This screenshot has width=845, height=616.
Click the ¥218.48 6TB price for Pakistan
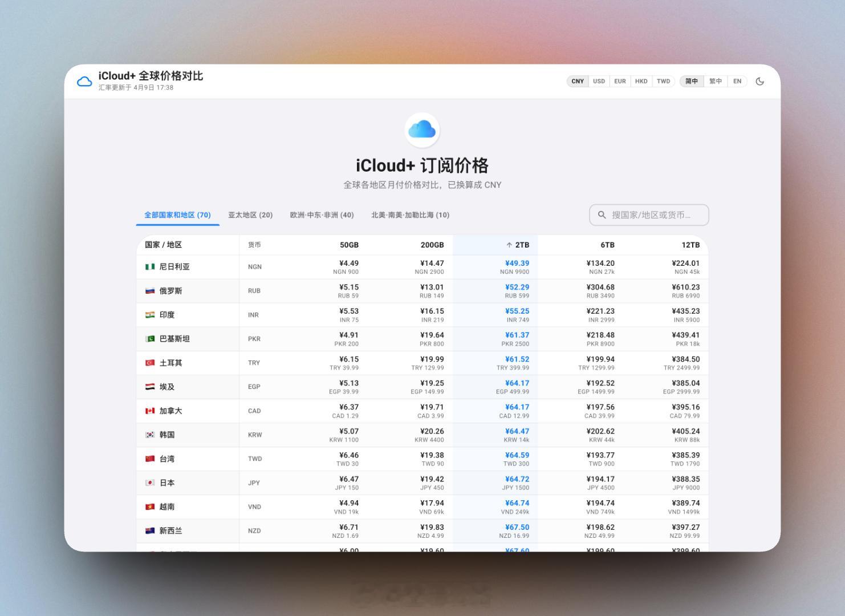point(600,335)
